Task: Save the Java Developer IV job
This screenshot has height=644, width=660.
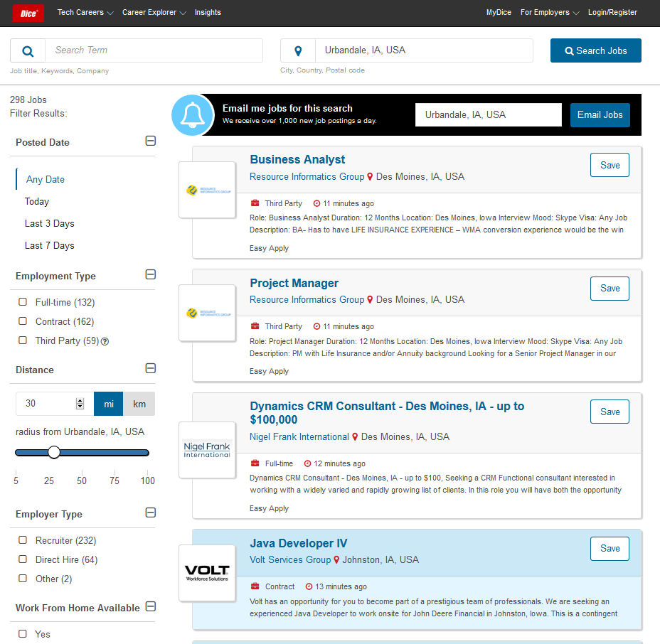Action: 610,549
